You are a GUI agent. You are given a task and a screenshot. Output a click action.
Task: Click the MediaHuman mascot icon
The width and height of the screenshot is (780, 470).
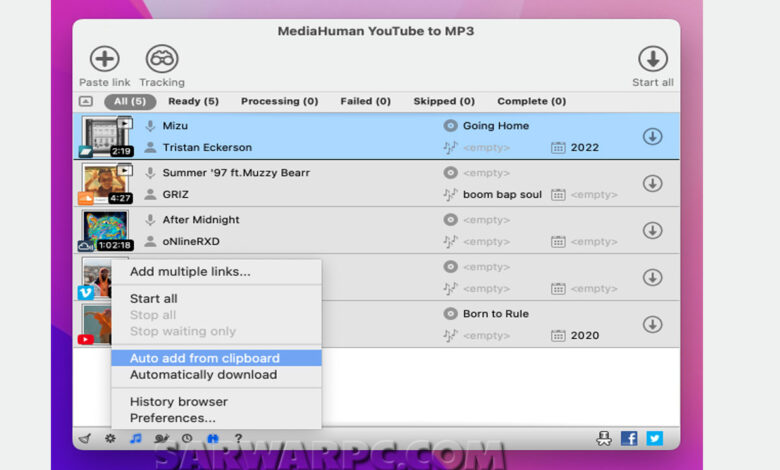pyautogui.click(x=604, y=438)
